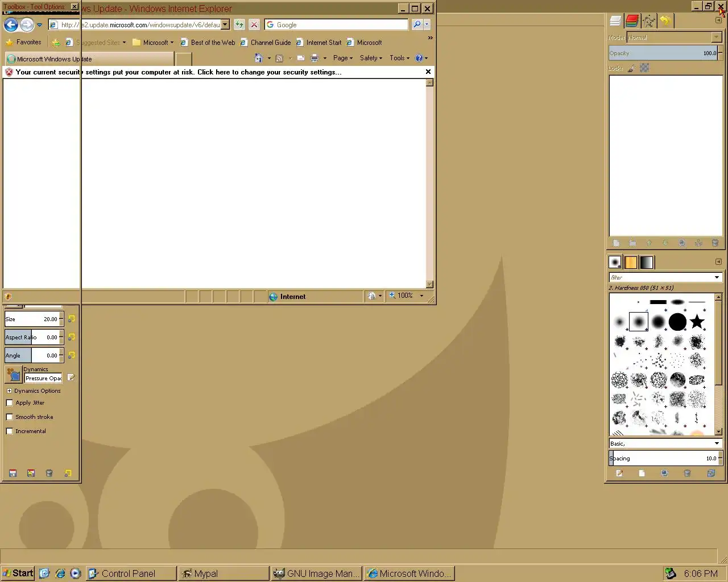The width and height of the screenshot is (728, 582).
Task: Open the Channels tab with colored stack icon
Action: pyautogui.click(x=632, y=21)
